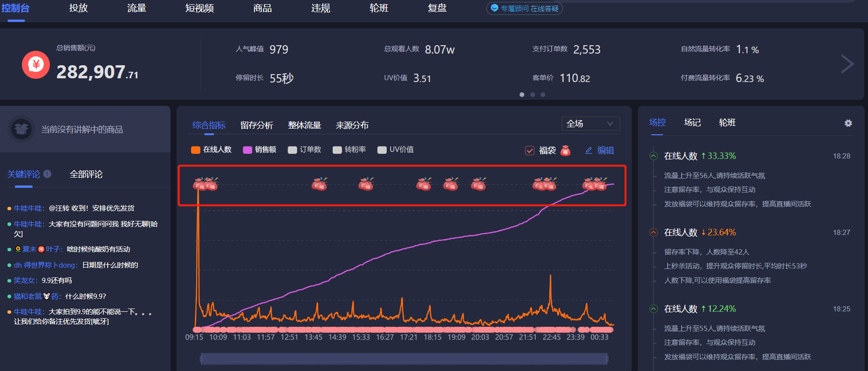Viewport: 868px width, 371px height.
Task: Click the 18:27 down-arrow status icon
Action: point(654,233)
